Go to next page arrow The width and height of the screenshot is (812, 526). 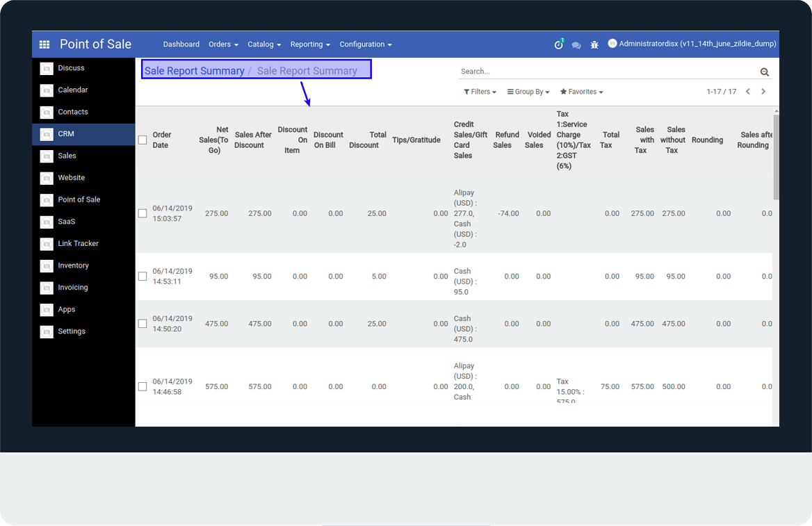pos(763,92)
